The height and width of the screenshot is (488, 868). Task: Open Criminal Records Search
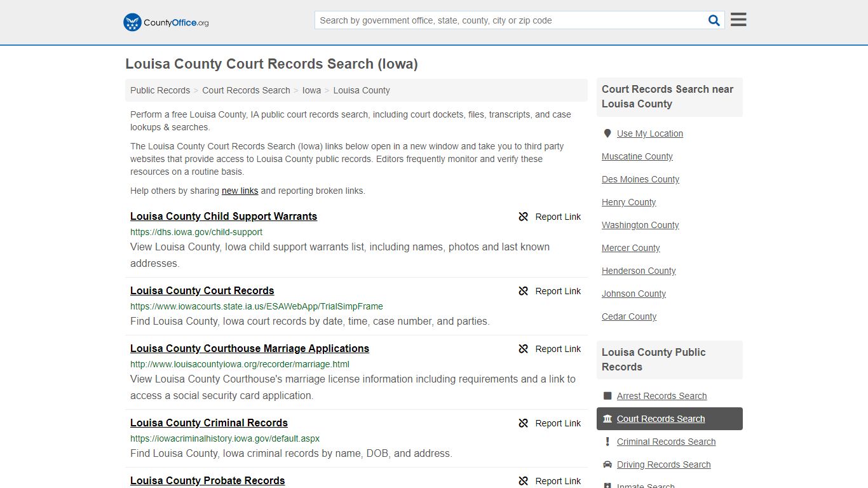pyautogui.click(x=666, y=442)
